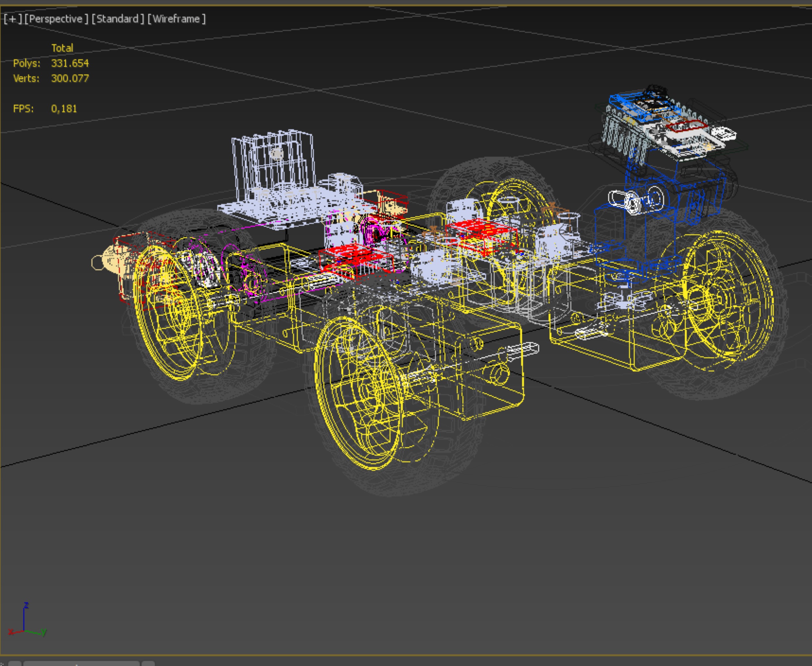Click the Wireframe shading label

(176, 19)
